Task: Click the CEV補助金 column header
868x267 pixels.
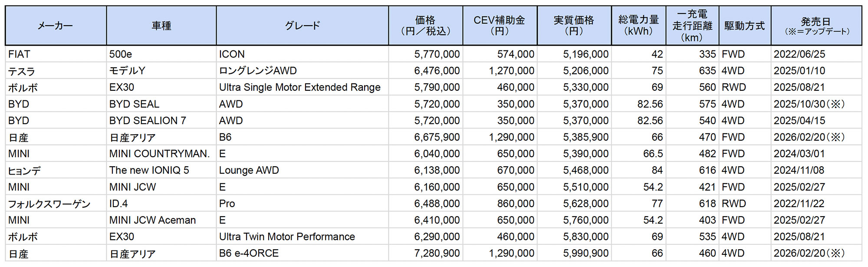Action: tap(499, 26)
